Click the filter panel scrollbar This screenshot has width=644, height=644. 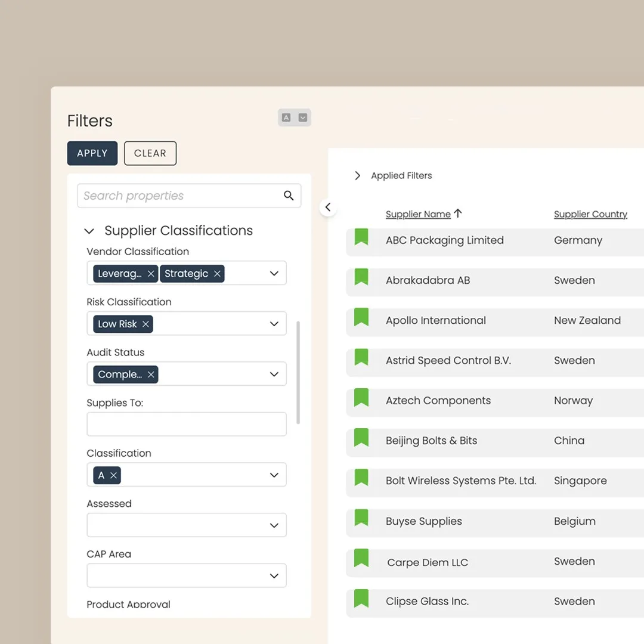298,373
